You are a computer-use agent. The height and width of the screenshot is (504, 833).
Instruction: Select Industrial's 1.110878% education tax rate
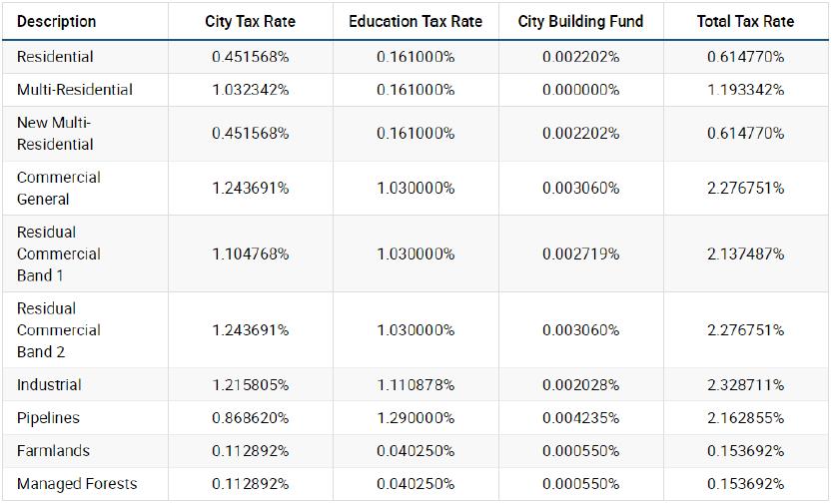416,385
